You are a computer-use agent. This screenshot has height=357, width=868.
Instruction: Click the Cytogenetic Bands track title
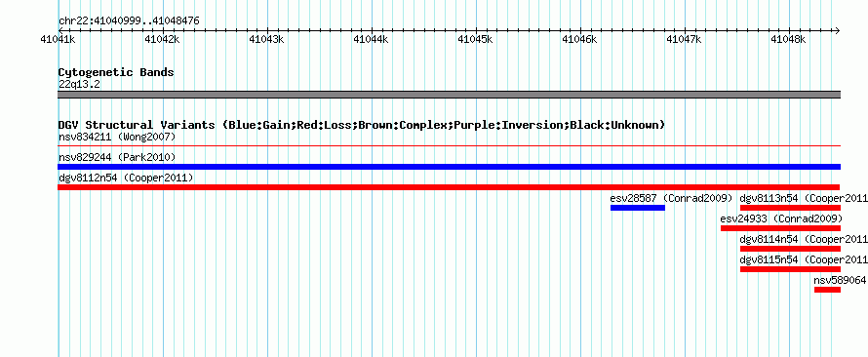click(x=116, y=72)
